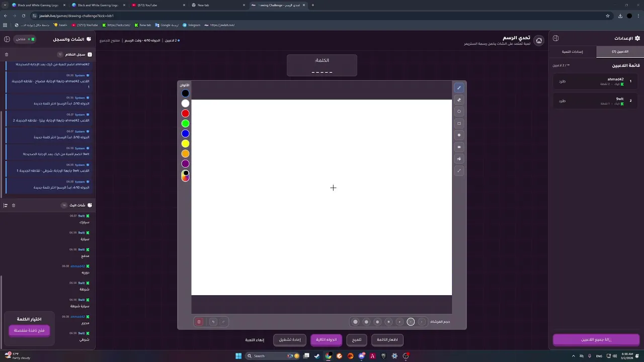Viewport: 644px width, 362px height.
Task: Kick player ahmad42 with طرد
Action: click(562, 81)
